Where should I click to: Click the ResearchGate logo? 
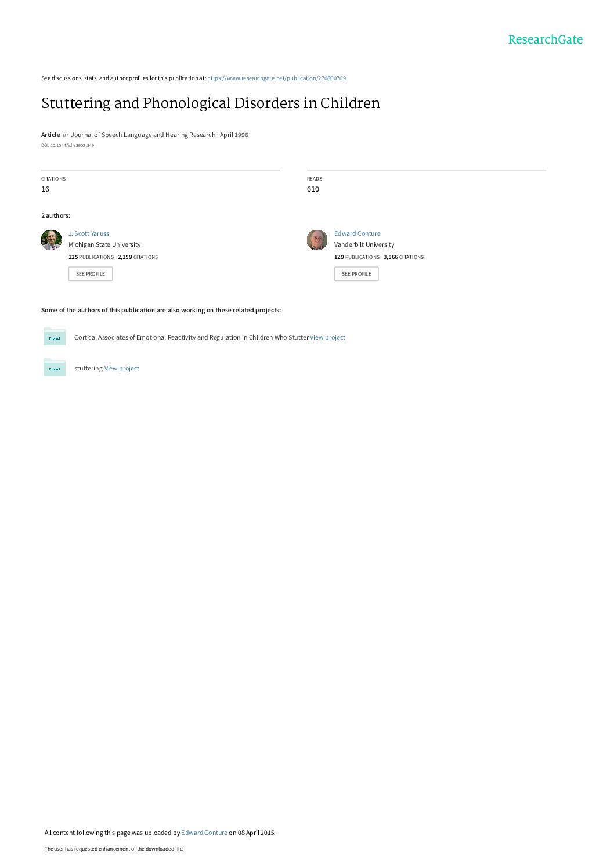point(545,39)
